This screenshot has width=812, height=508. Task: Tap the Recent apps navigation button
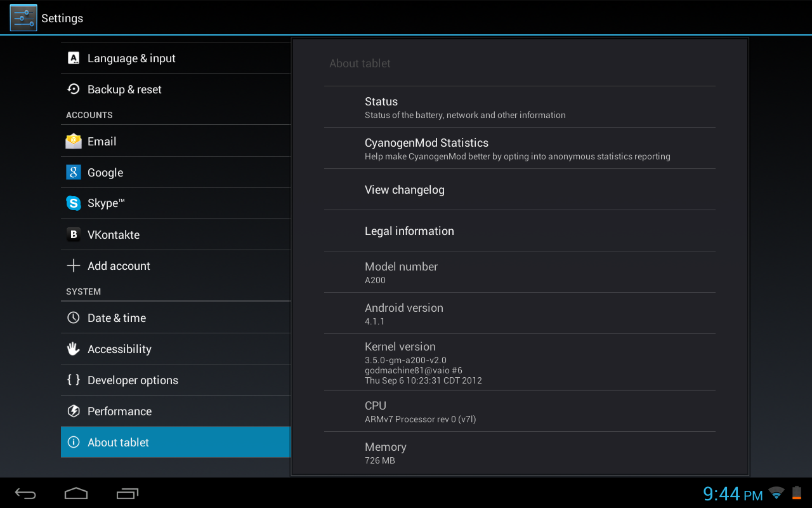click(x=128, y=493)
